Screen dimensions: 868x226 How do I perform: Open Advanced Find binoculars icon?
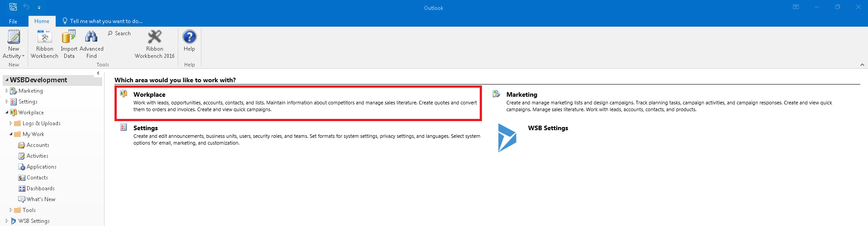pos(91,37)
